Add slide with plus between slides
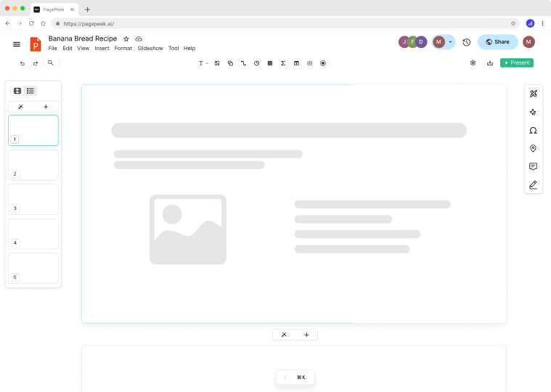The image size is (551, 392). pos(306,335)
